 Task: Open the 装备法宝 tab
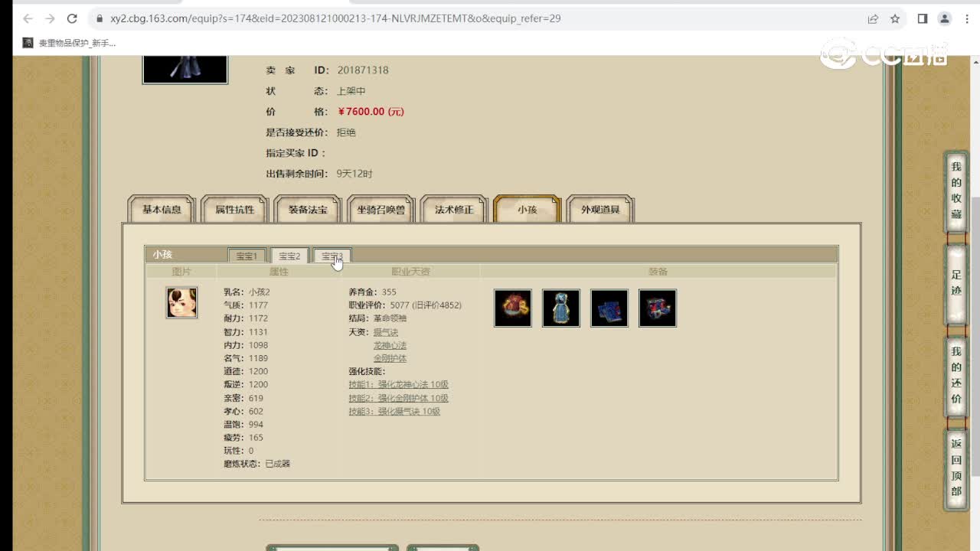(x=307, y=209)
